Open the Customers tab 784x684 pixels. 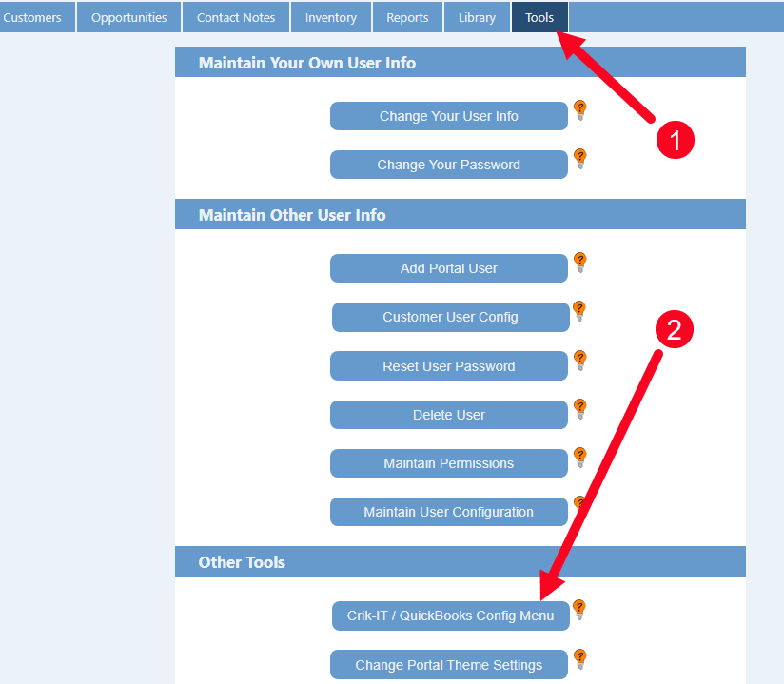32,17
